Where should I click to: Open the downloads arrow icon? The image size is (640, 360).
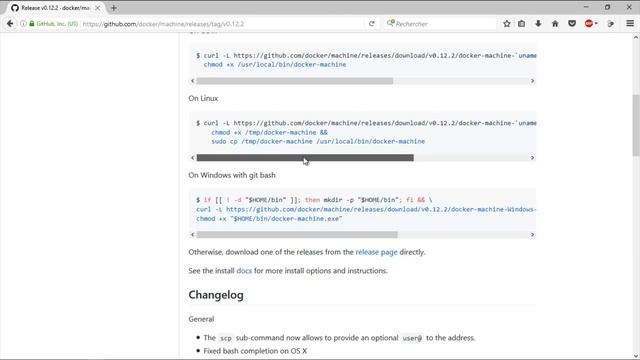click(x=538, y=24)
